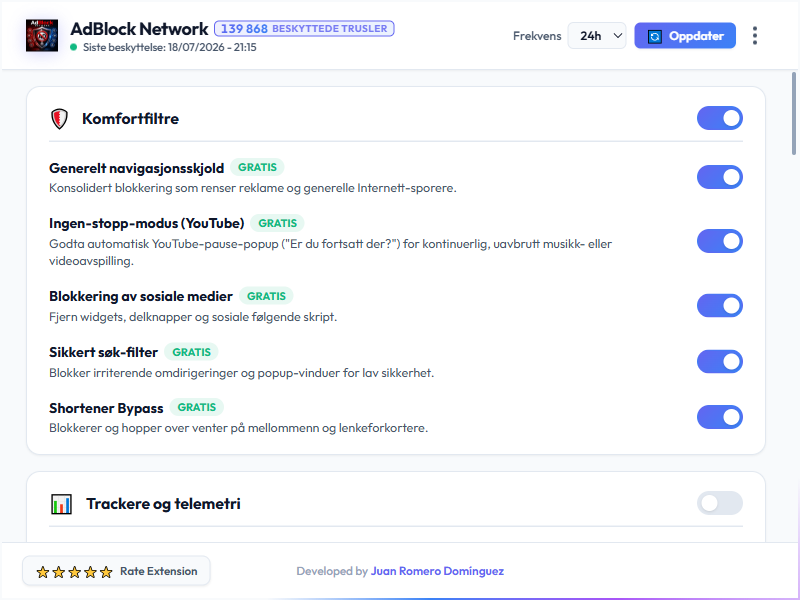This screenshot has width=800, height=600.
Task: Disable the Shortener Bypass toggle
Action: tap(719, 417)
